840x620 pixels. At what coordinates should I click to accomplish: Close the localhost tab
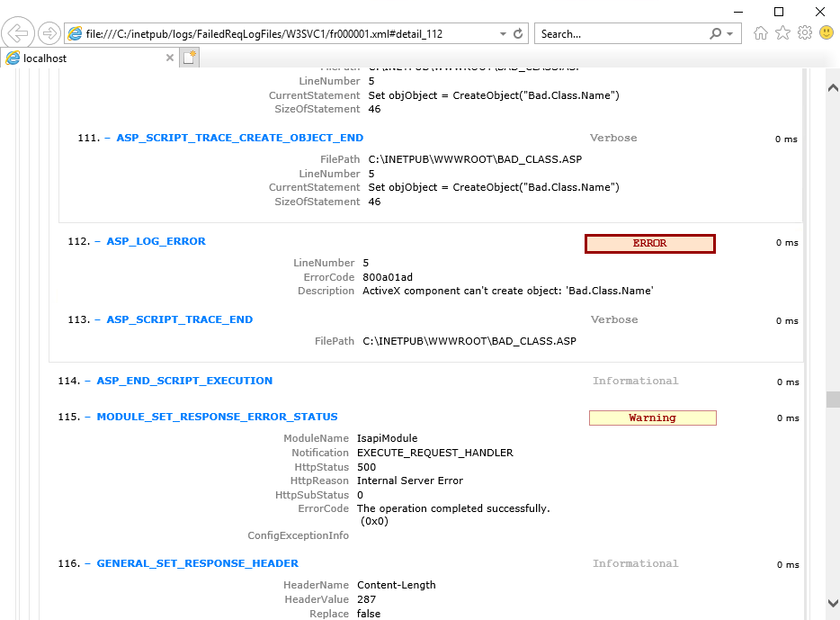170,58
